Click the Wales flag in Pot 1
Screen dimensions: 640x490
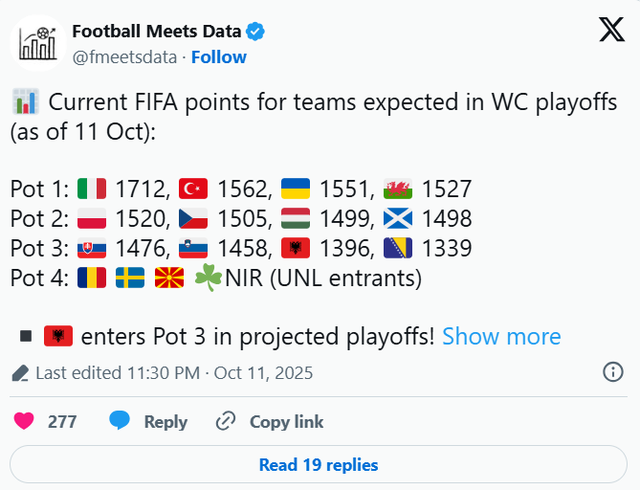(397, 189)
